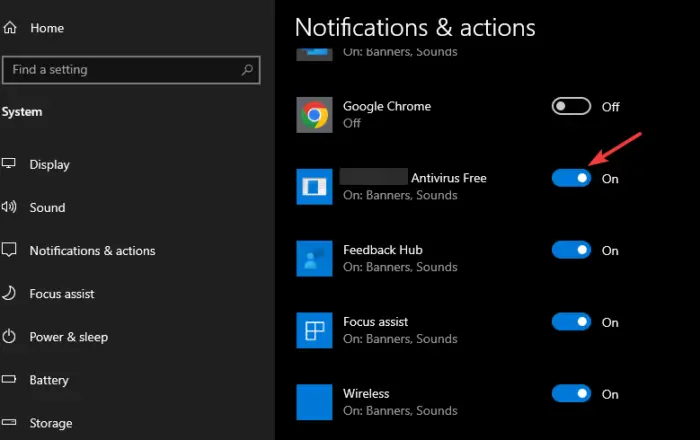Click the Home house icon

[x=10, y=28]
